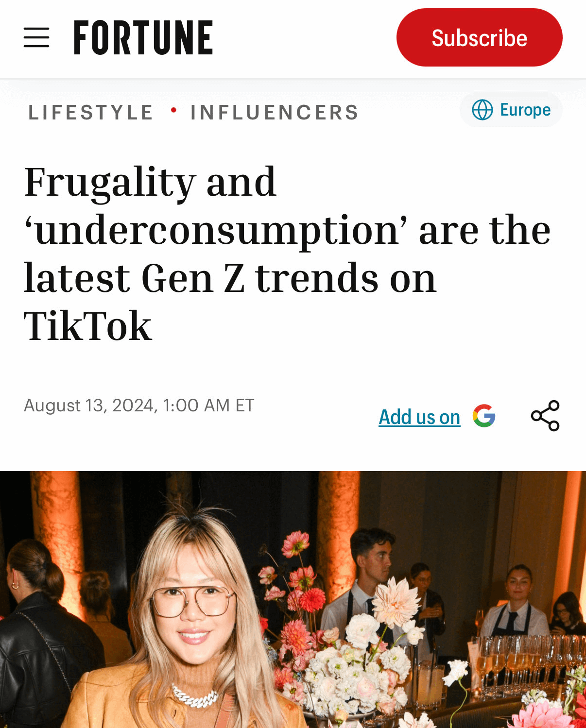Click the word 'TikTok' in the headline
The width and height of the screenshot is (586, 728).
click(88, 326)
